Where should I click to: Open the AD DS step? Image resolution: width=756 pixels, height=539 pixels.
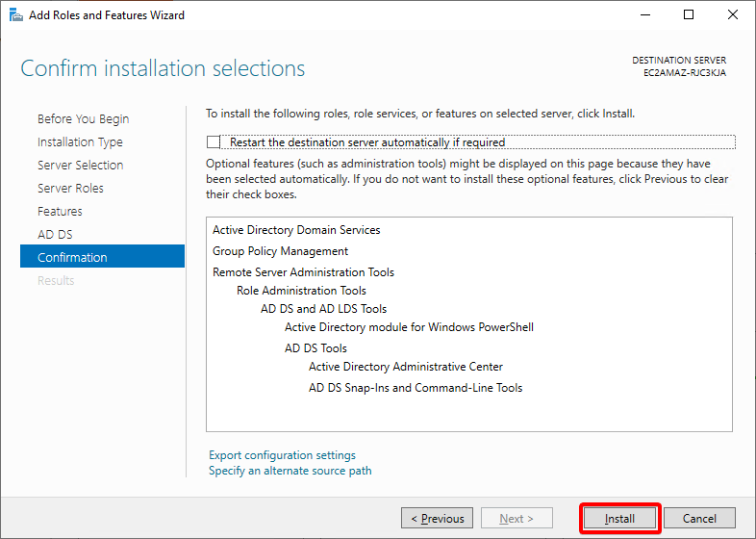[55, 235]
